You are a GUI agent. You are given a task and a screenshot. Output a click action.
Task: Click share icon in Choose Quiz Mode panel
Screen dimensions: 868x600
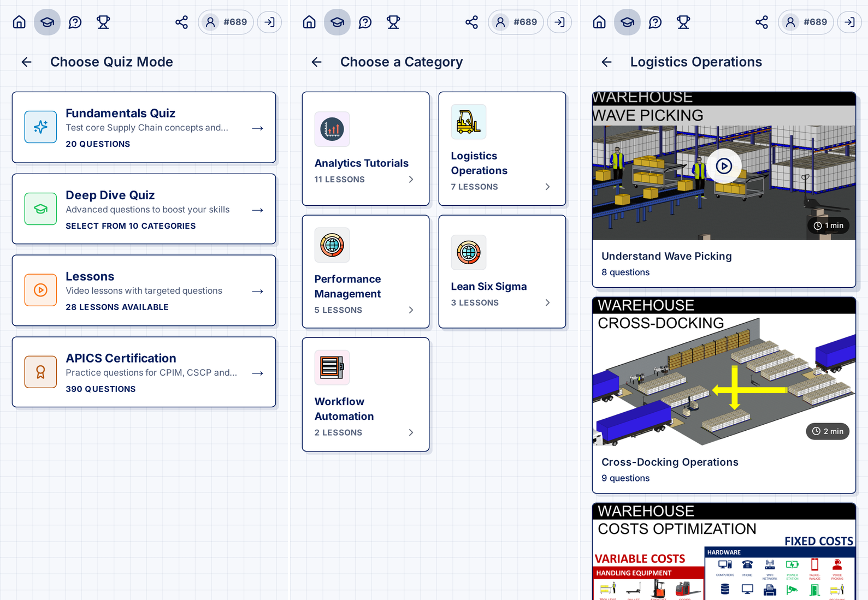click(181, 22)
